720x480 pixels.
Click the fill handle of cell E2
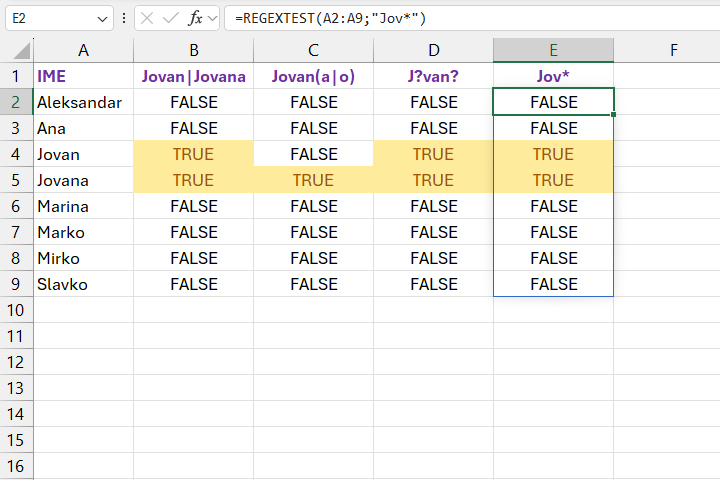(614, 115)
